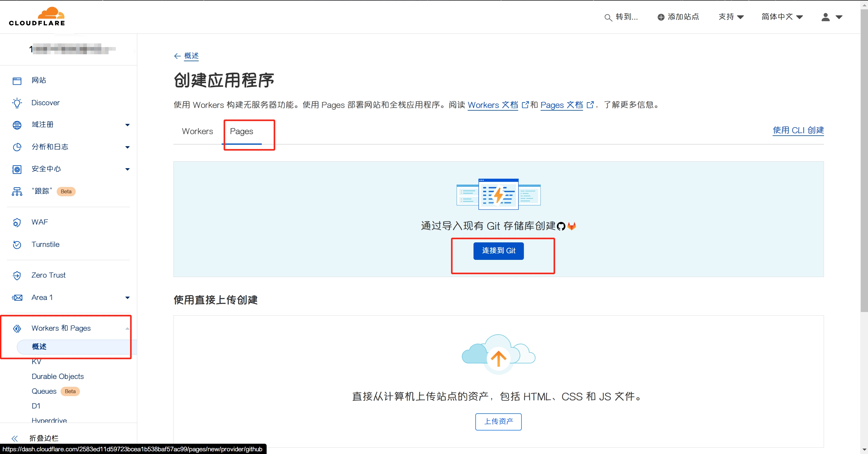Switch to the Workers tab
868x454 pixels.
click(198, 131)
